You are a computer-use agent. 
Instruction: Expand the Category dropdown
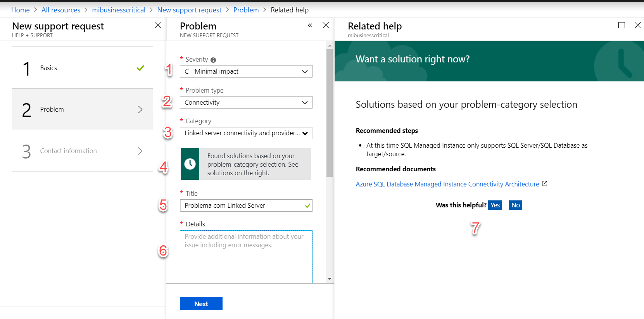(246, 133)
